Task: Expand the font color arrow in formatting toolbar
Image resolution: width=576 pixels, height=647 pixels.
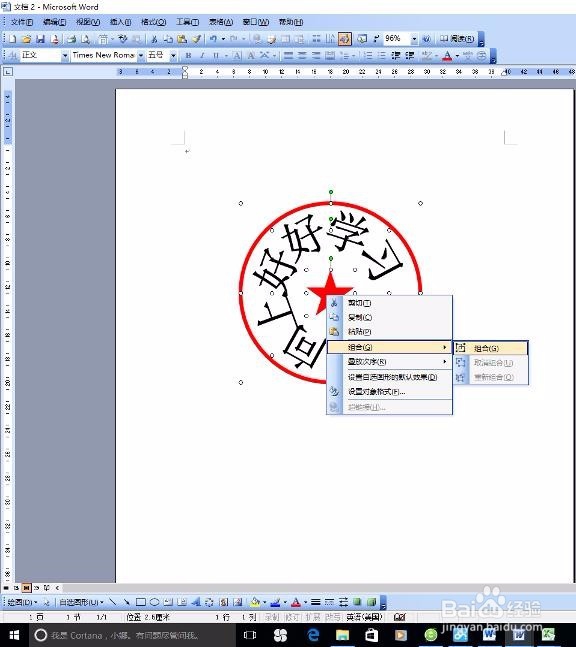Action: [x=457, y=56]
